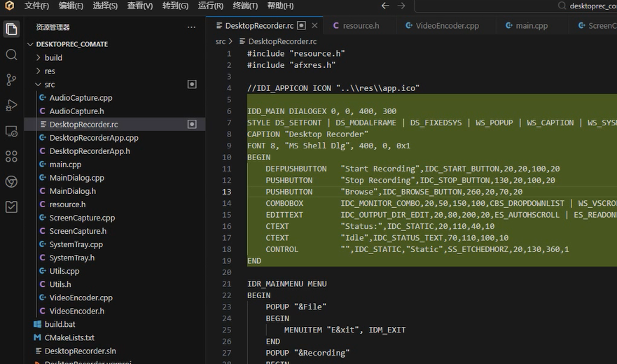
Task: Open the 选择(S) menu
Action: pyautogui.click(x=105, y=6)
